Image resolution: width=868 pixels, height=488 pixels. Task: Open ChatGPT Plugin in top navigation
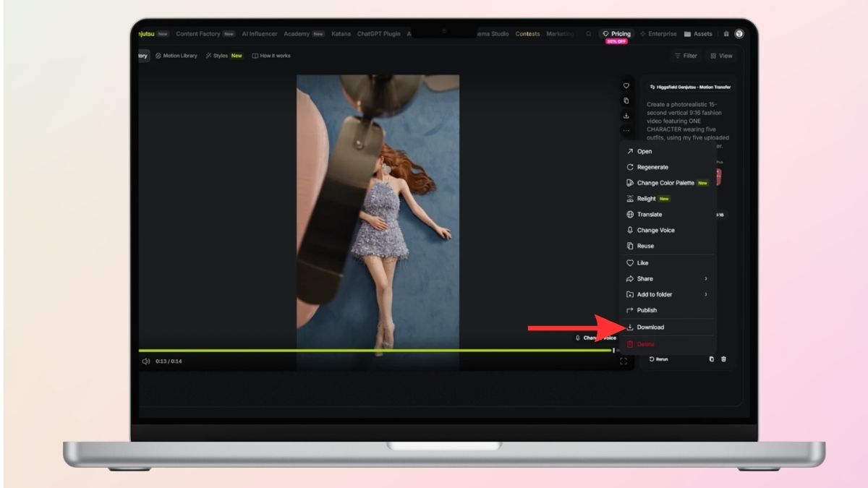[x=378, y=34]
